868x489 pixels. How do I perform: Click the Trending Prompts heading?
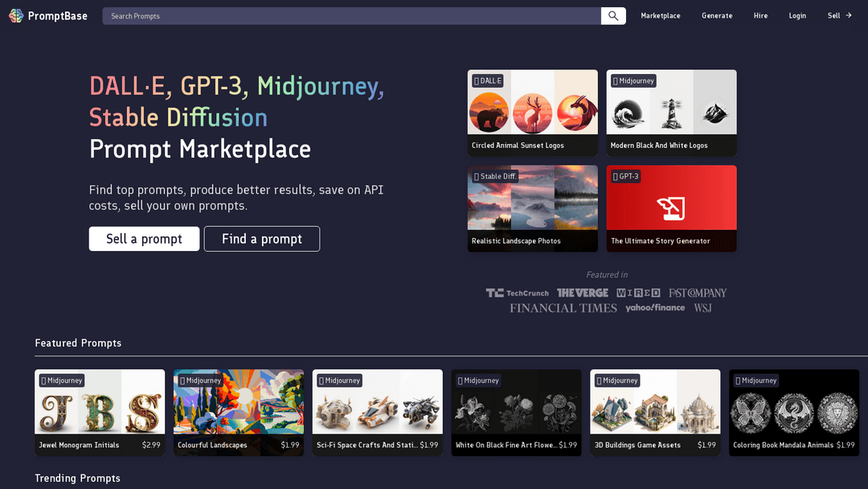pos(77,478)
